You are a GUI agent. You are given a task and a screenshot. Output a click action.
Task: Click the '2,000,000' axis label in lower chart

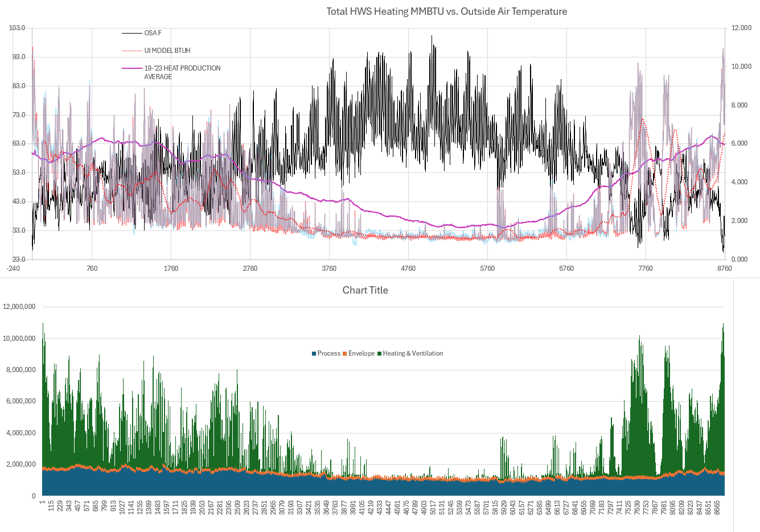(21, 464)
